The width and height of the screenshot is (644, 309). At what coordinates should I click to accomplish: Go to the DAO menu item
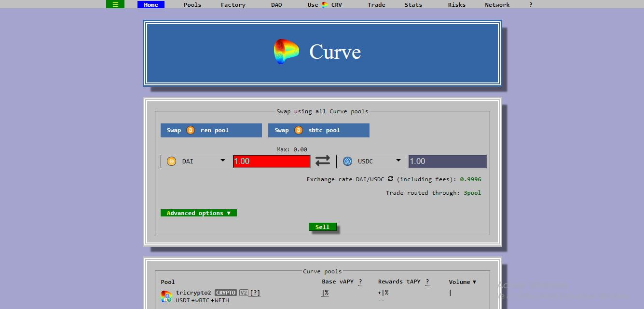276,5
